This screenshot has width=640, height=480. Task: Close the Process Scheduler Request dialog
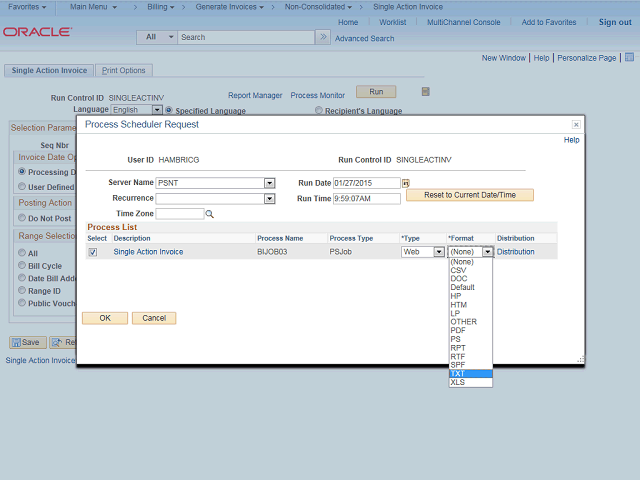pyautogui.click(x=576, y=125)
